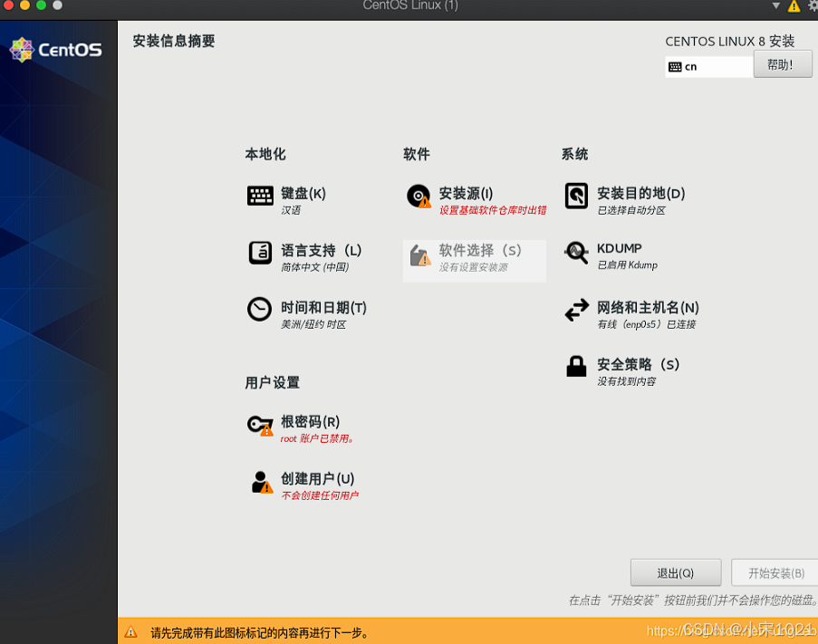Click the status text 已选择自动分区
The width and height of the screenshot is (818, 644).
(631, 210)
